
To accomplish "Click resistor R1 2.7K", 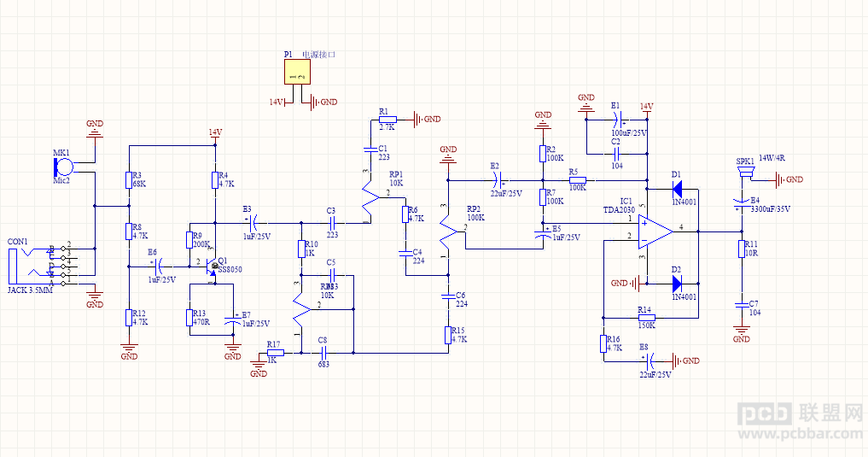I will pos(387,119).
